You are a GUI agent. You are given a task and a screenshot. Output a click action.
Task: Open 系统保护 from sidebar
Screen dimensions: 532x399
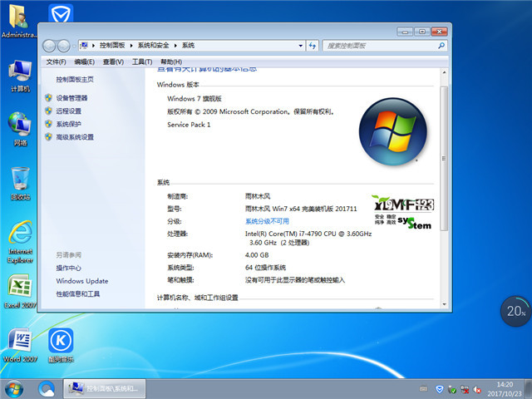(68, 124)
